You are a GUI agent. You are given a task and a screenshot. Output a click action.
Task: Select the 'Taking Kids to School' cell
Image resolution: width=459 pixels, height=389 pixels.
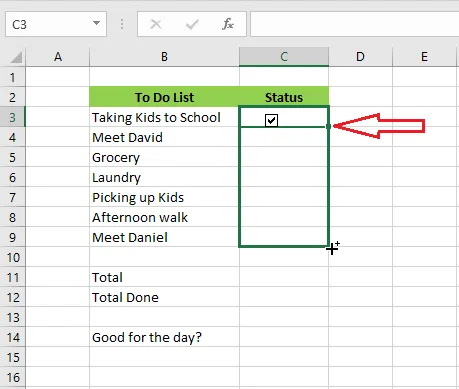point(164,117)
